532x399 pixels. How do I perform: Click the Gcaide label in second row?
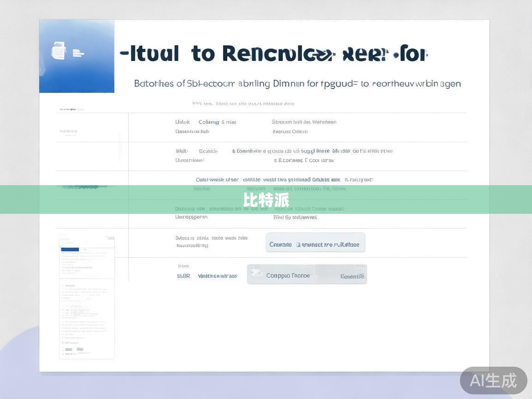[x=208, y=151]
